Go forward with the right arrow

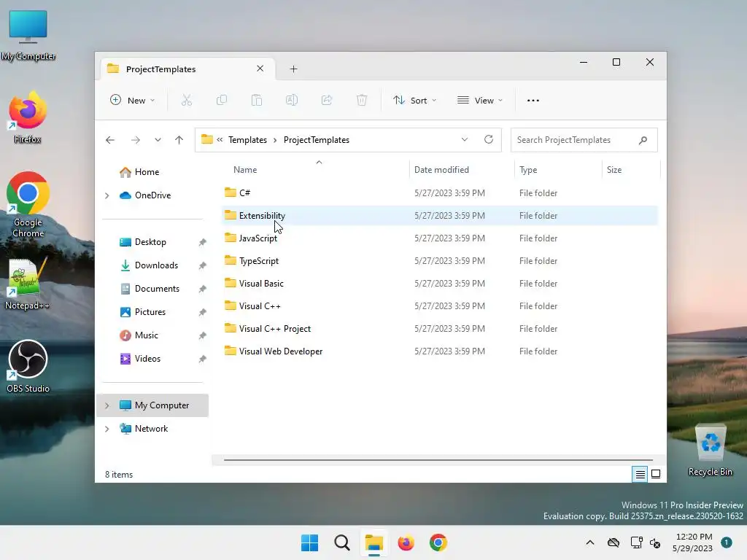[x=135, y=140]
